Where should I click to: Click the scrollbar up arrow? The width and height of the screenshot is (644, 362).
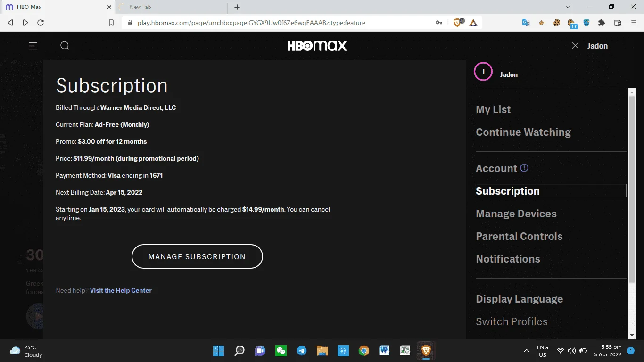coord(632,91)
